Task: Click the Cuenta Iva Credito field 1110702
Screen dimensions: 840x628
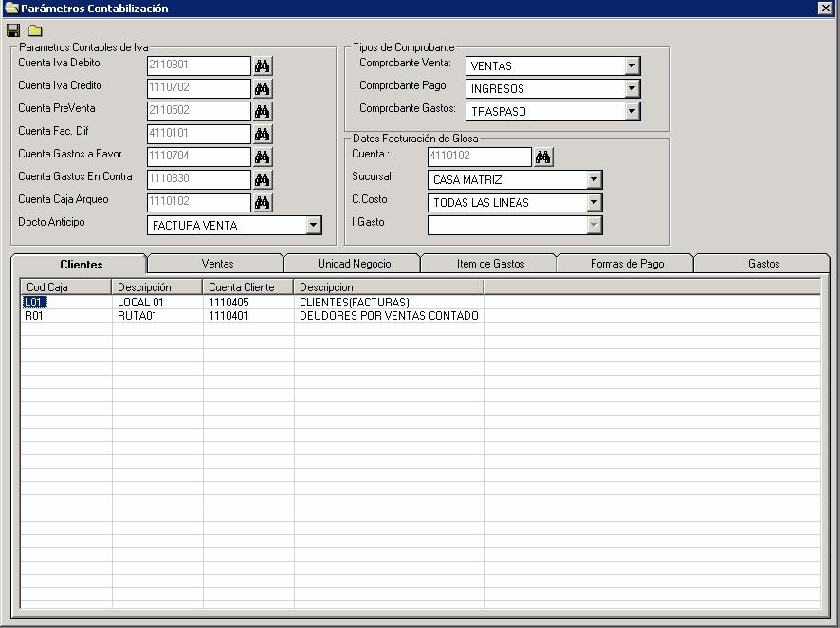Action: [x=199, y=88]
